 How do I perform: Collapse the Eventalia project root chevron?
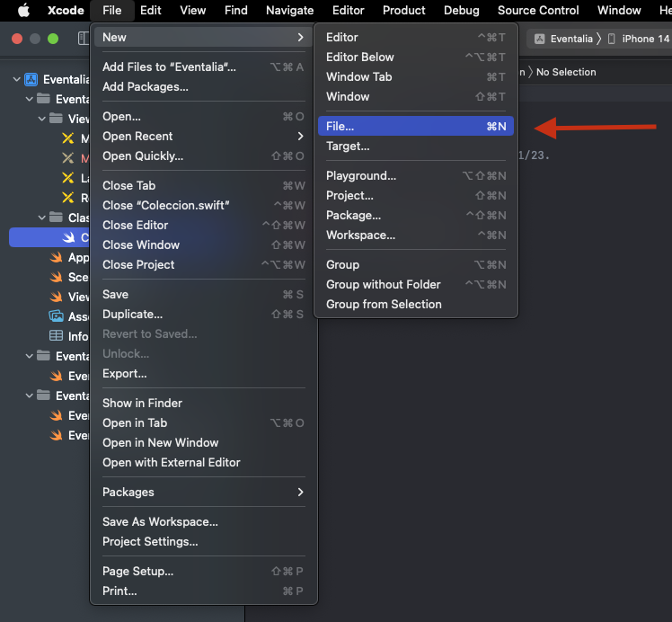pos(17,79)
